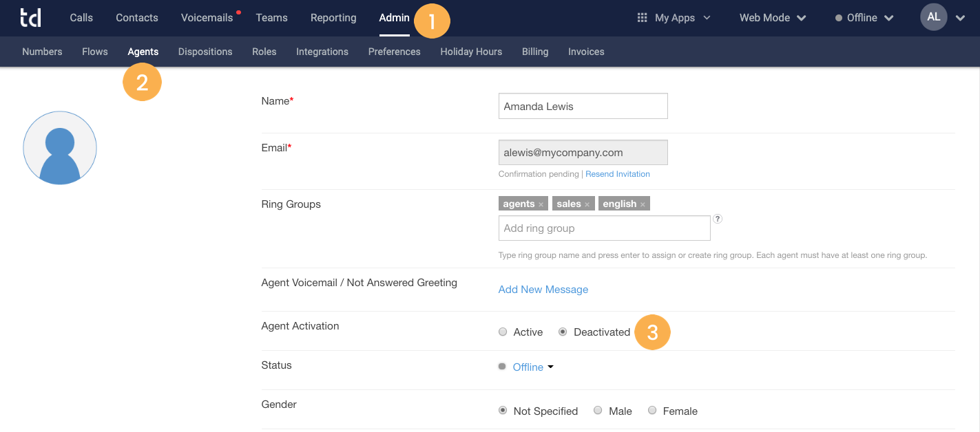
Task: Click the Add ring group field
Action: click(605, 228)
